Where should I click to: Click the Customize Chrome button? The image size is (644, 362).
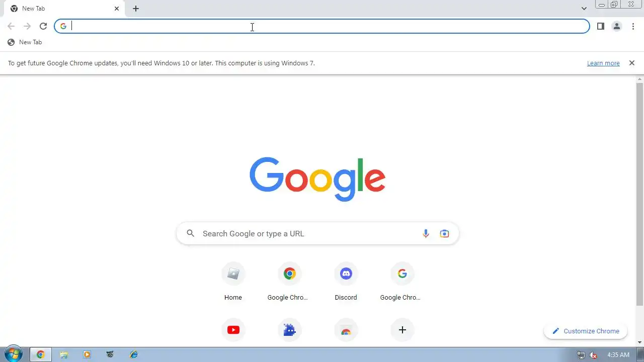pos(586,331)
